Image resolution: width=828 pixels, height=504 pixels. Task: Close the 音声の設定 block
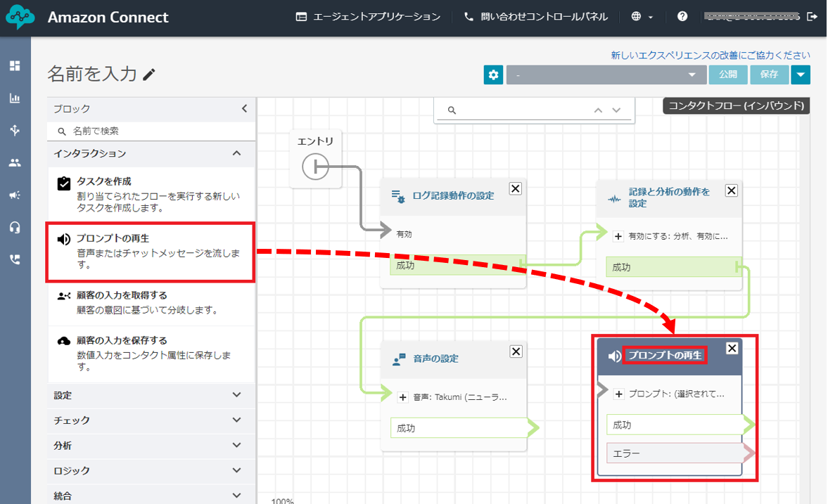pyautogui.click(x=516, y=351)
